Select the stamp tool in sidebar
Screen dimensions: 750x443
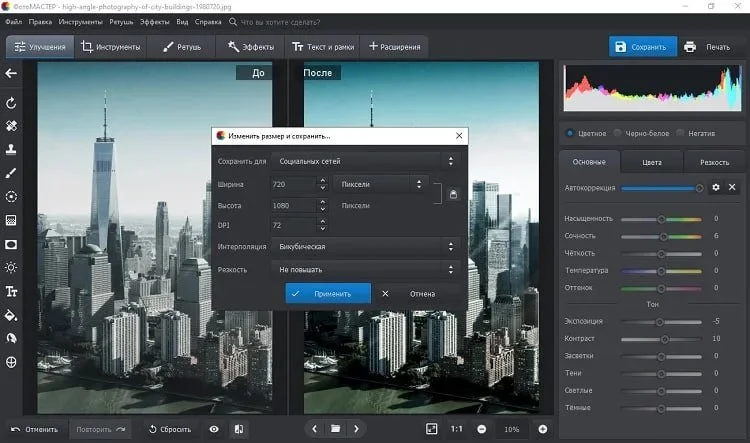[x=11, y=149]
